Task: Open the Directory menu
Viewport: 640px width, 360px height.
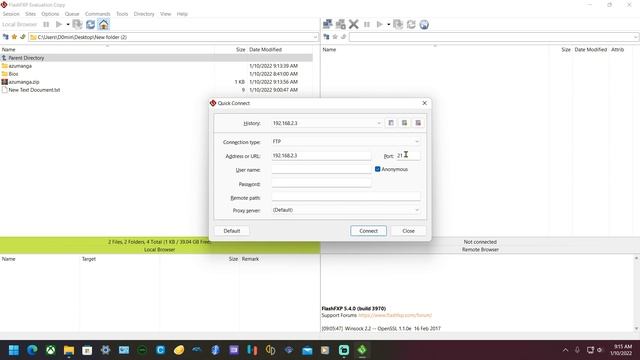Action: (144, 14)
